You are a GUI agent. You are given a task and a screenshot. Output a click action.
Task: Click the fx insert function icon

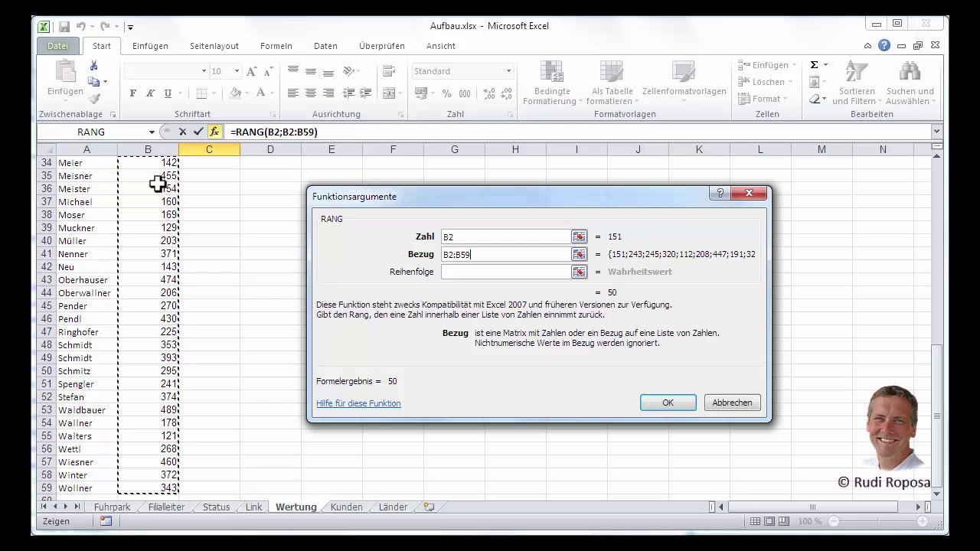click(x=214, y=132)
